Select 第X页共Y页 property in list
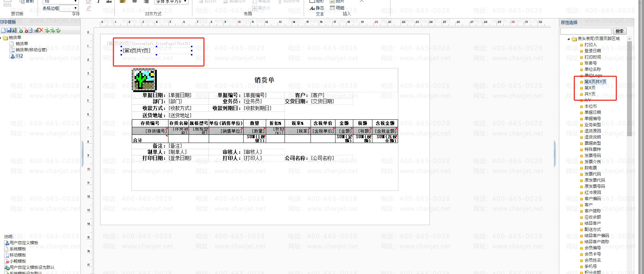644x274 pixels. (x=595, y=81)
